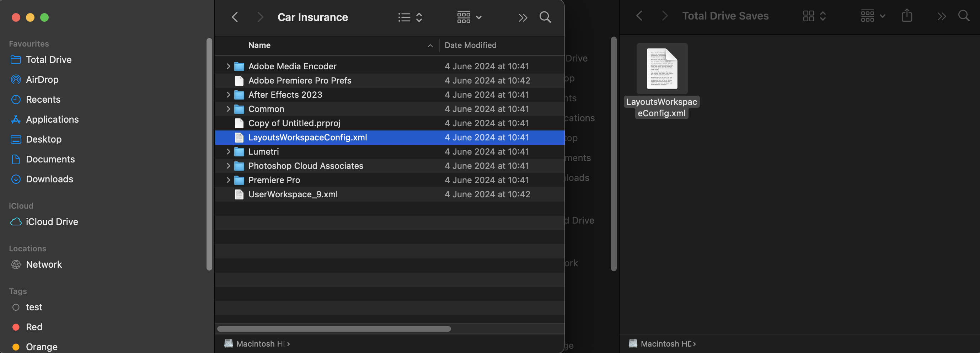
Task: Go forward in Car Insurance window
Action: (x=260, y=17)
